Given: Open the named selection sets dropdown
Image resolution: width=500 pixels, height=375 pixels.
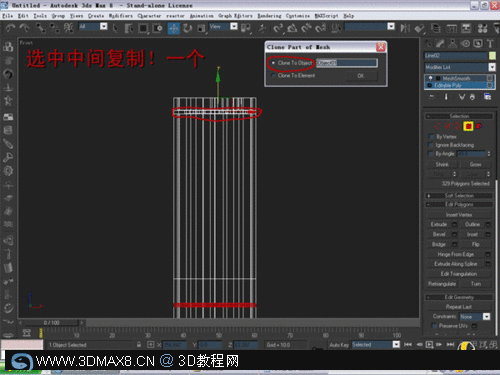Looking at the screenshot, I should point(391,26).
